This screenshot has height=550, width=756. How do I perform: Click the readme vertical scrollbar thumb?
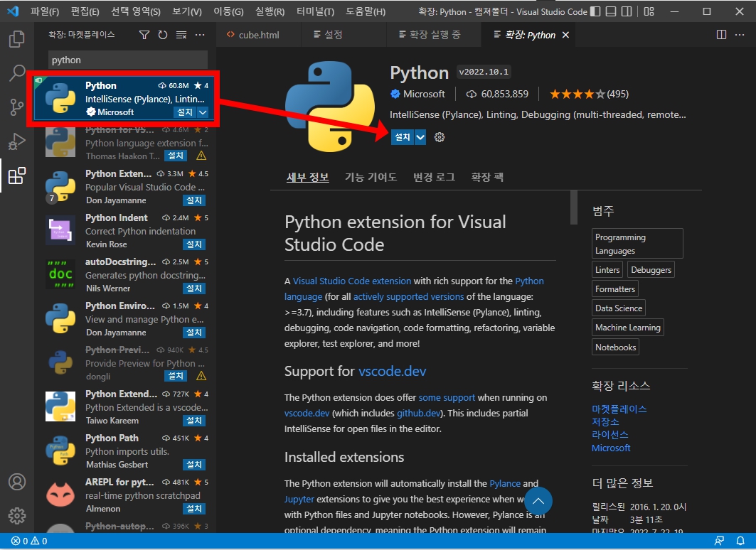(x=574, y=207)
